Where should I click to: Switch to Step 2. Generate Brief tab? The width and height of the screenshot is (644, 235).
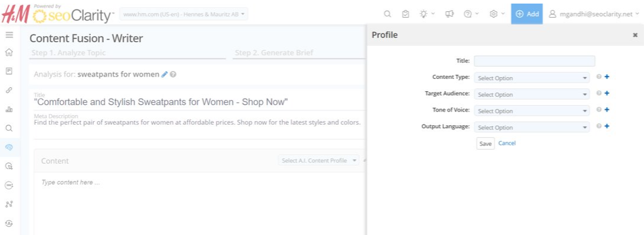click(274, 53)
